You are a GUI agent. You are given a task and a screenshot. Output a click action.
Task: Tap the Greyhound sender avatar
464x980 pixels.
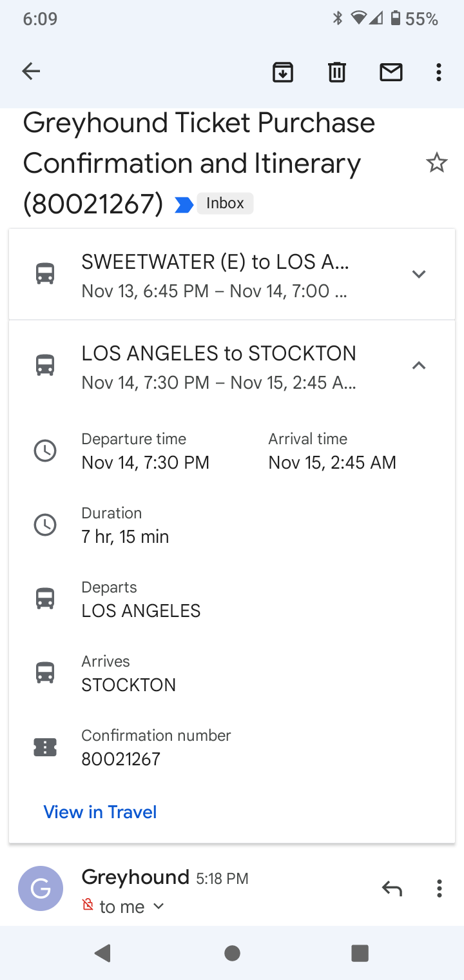point(41,888)
